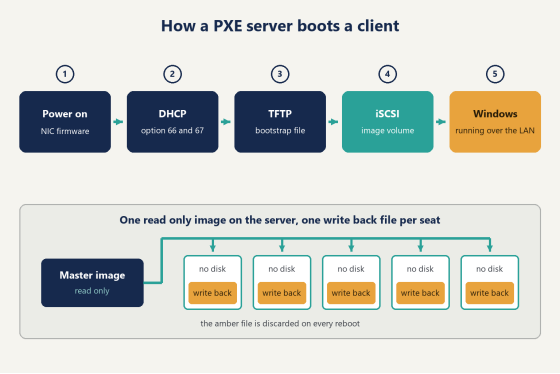Select the "DHCP" heading text
This screenshot has height=374, width=560.
tap(172, 114)
